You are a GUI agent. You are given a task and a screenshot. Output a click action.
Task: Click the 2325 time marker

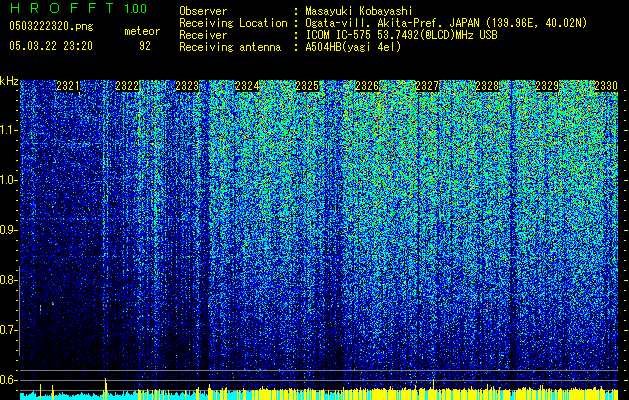[x=307, y=86]
